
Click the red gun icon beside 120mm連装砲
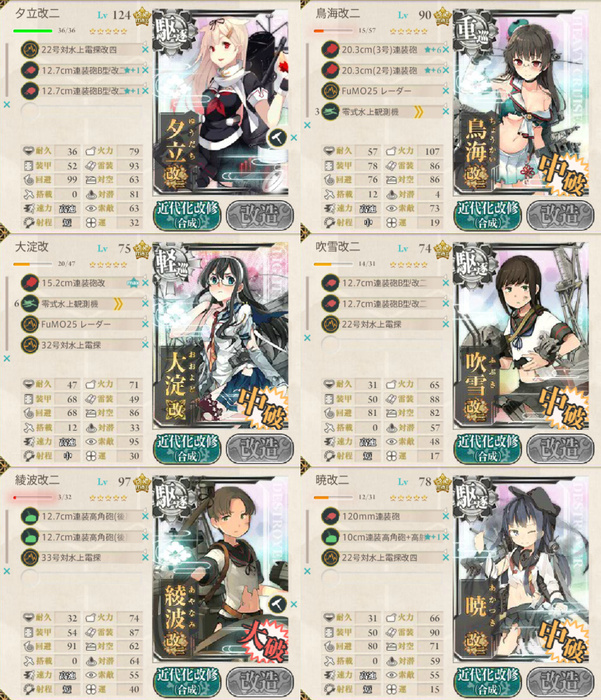[x=330, y=516]
